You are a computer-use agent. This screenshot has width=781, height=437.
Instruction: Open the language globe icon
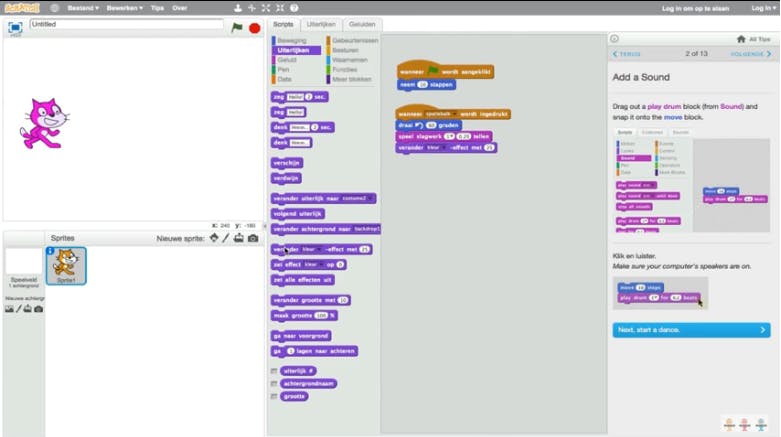click(55, 8)
